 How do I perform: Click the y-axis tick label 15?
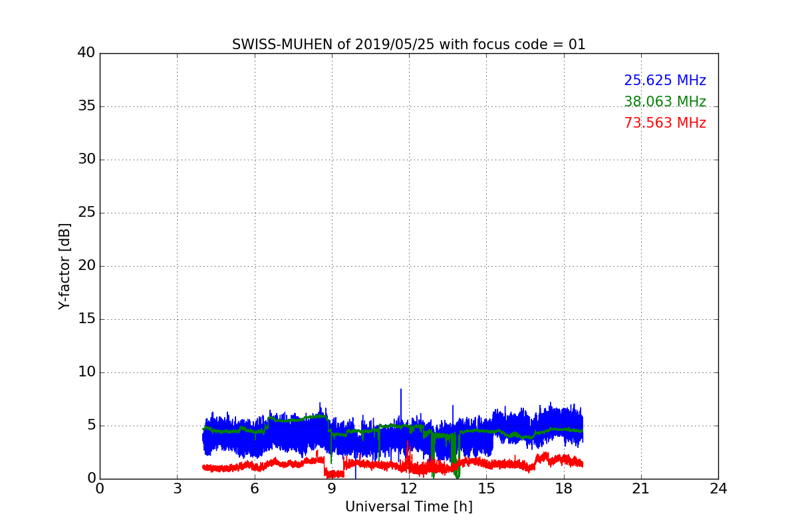(x=86, y=319)
